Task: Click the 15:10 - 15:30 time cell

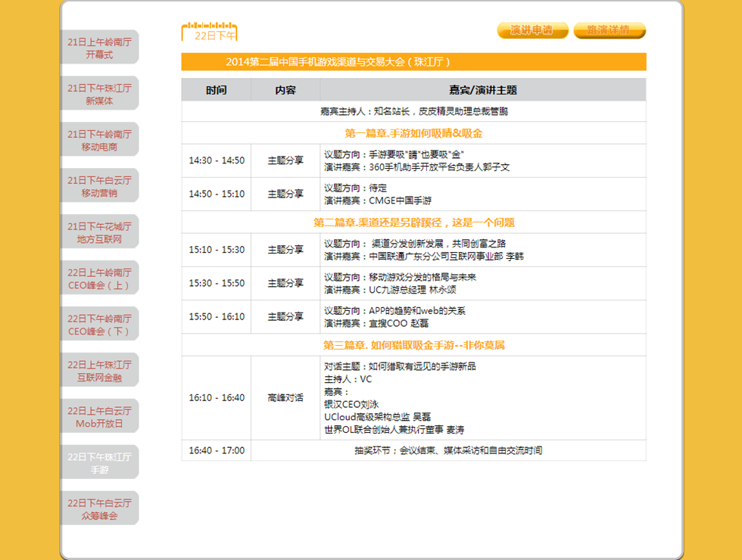Action: pos(217,250)
